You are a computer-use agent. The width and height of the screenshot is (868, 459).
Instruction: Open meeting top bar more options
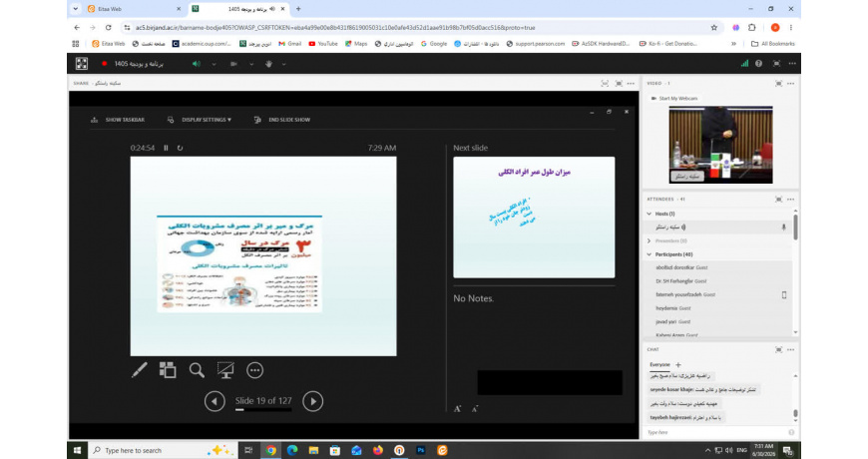792,64
